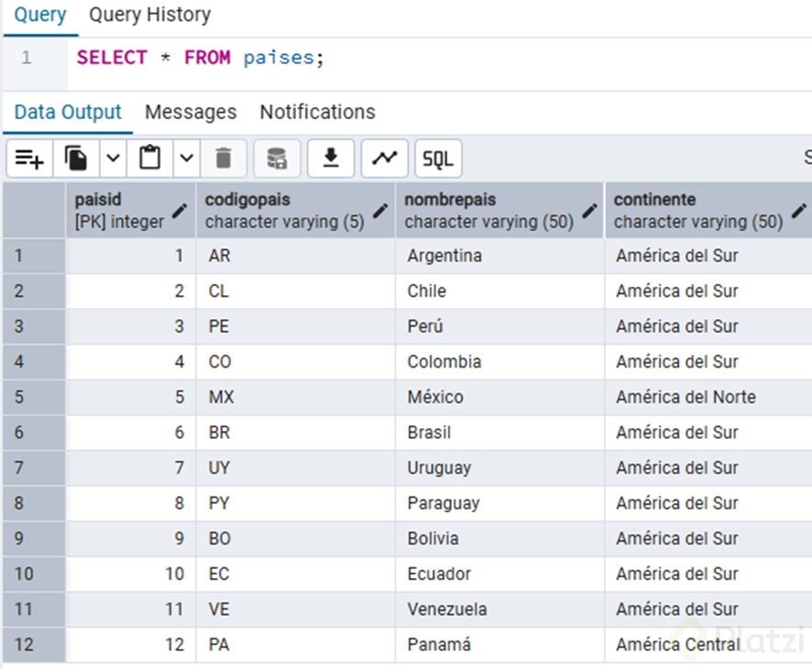Open the graph visualiser icon

click(385, 159)
